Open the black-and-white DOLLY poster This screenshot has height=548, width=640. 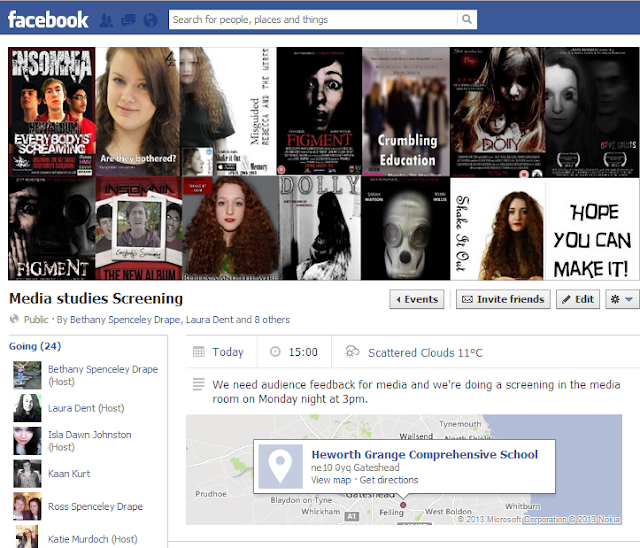click(x=320, y=229)
